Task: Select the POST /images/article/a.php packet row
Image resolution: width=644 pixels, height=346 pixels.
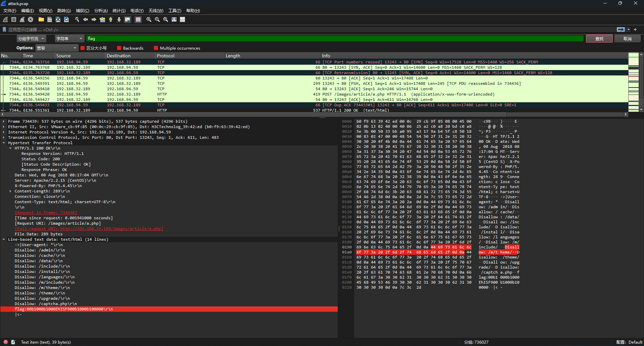Action: pyautogui.click(x=314, y=94)
